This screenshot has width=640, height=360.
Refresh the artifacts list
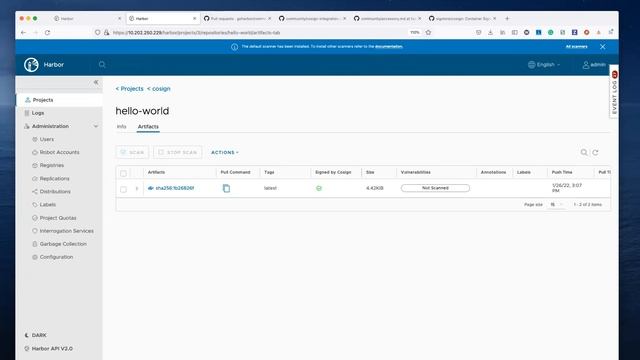(x=596, y=152)
